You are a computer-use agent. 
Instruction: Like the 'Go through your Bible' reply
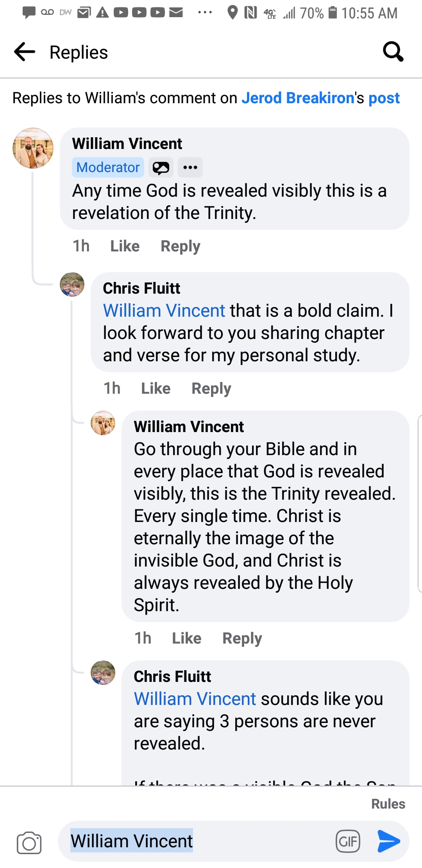tap(187, 638)
